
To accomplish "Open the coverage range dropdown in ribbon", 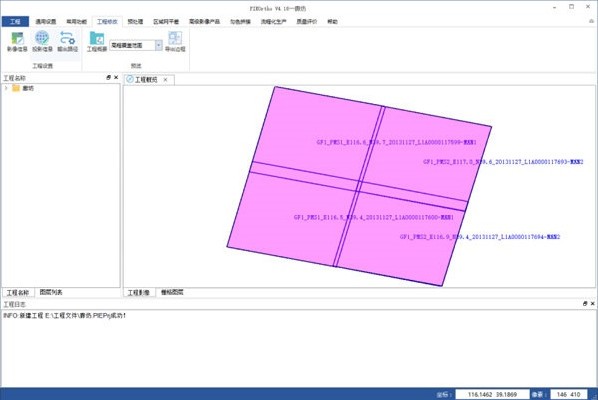I will [x=159, y=45].
